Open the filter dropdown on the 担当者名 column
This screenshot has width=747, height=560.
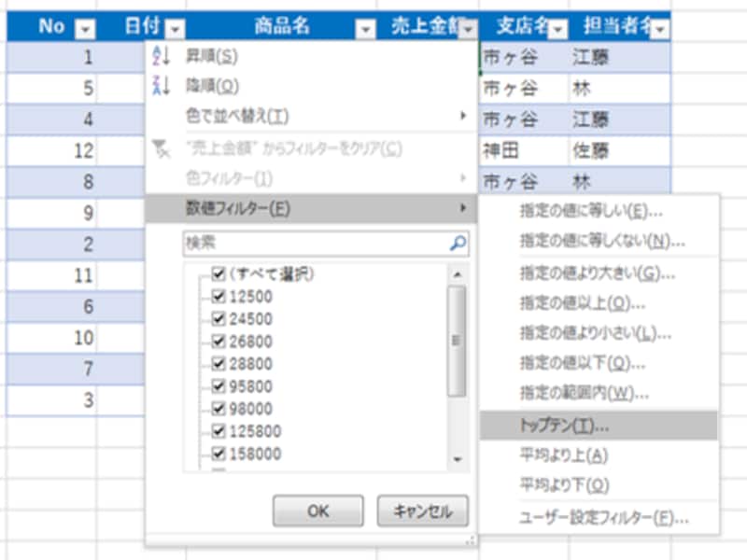659,28
